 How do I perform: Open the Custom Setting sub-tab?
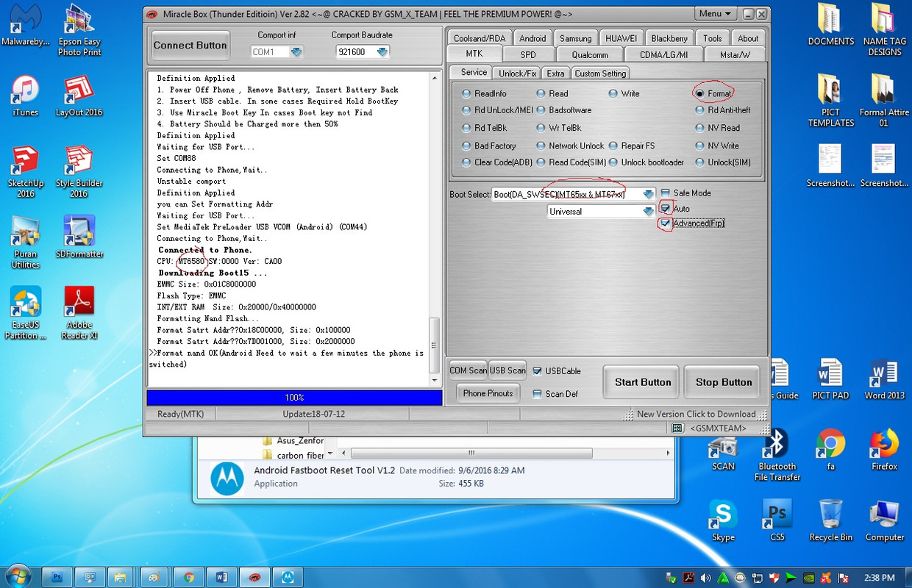pyautogui.click(x=600, y=73)
